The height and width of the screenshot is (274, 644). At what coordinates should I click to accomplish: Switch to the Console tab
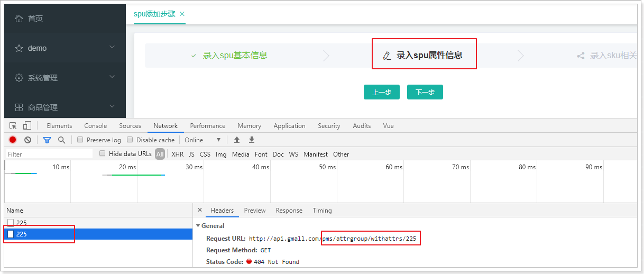(95, 126)
